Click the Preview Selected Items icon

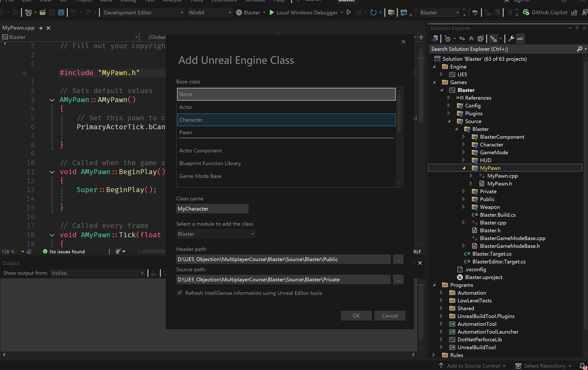click(521, 39)
